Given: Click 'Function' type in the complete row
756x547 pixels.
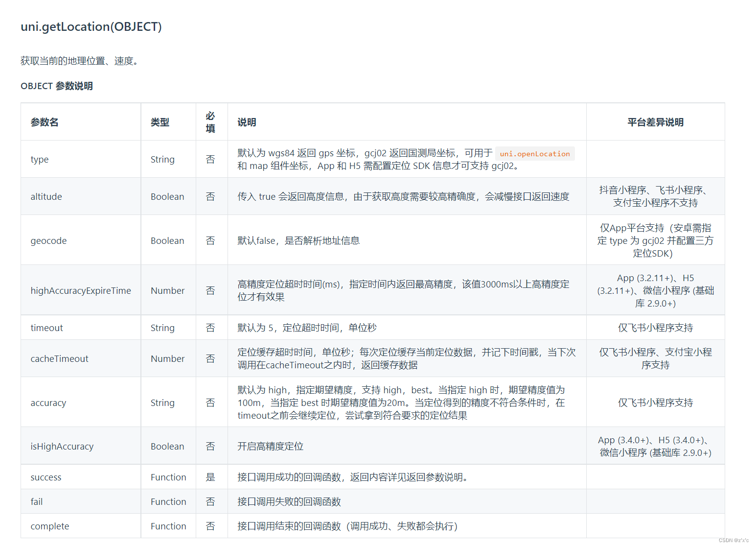Looking at the screenshot, I should pyautogui.click(x=168, y=526).
